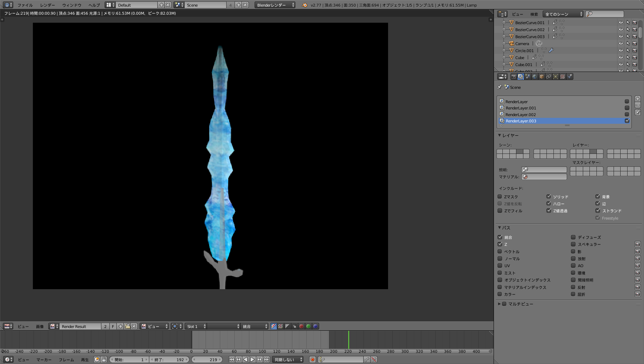This screenshot has height=364, width=644.
Task: Enable RenderLayer.001 checkbox
Action: (x=627, y=108)
